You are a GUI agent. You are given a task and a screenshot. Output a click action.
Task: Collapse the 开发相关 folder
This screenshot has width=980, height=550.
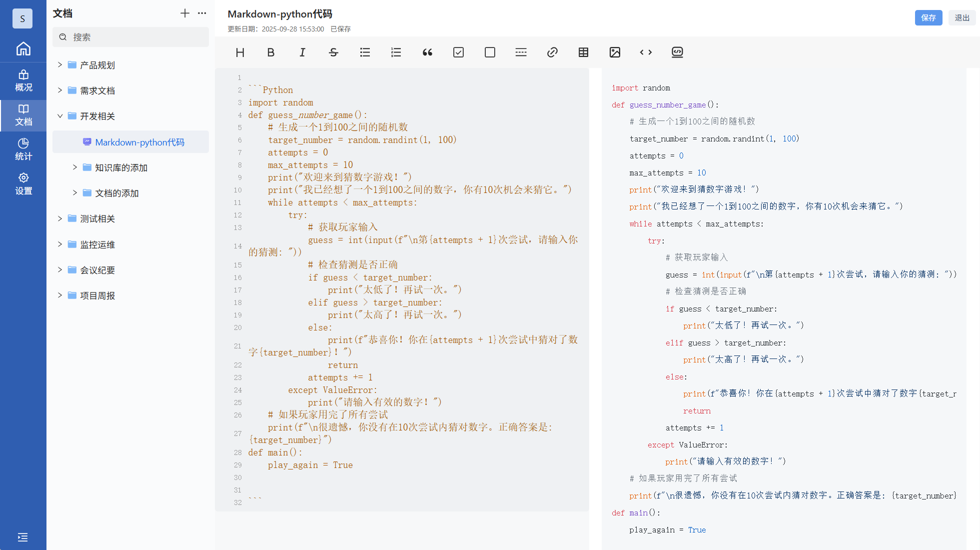pos(60,116)
